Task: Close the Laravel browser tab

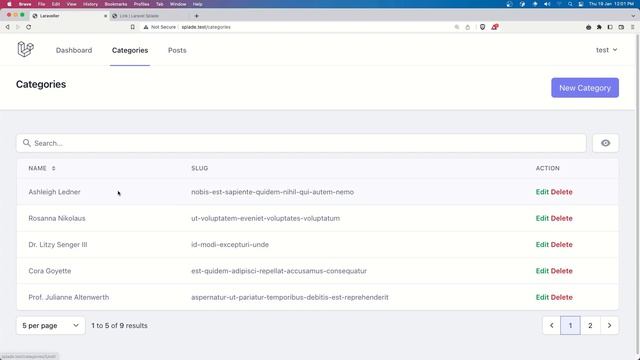Action: pos(105,16)
